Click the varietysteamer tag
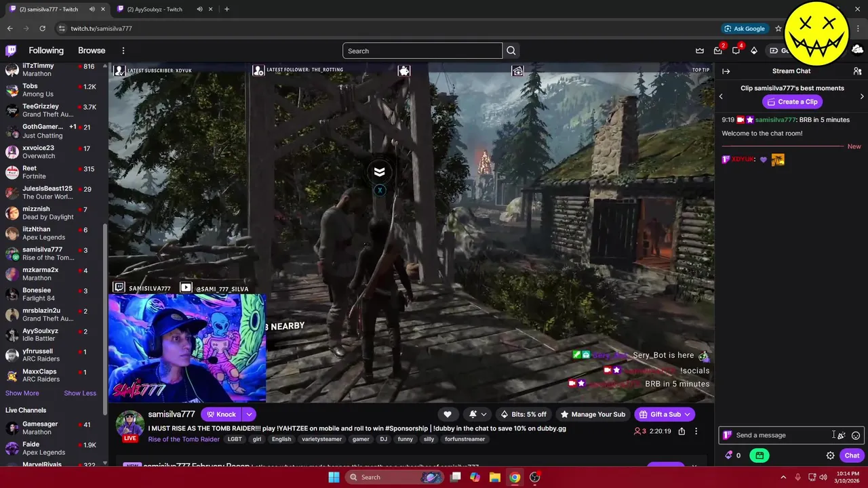The height and width of the screenshot is (488, 868). click(321, 439)
